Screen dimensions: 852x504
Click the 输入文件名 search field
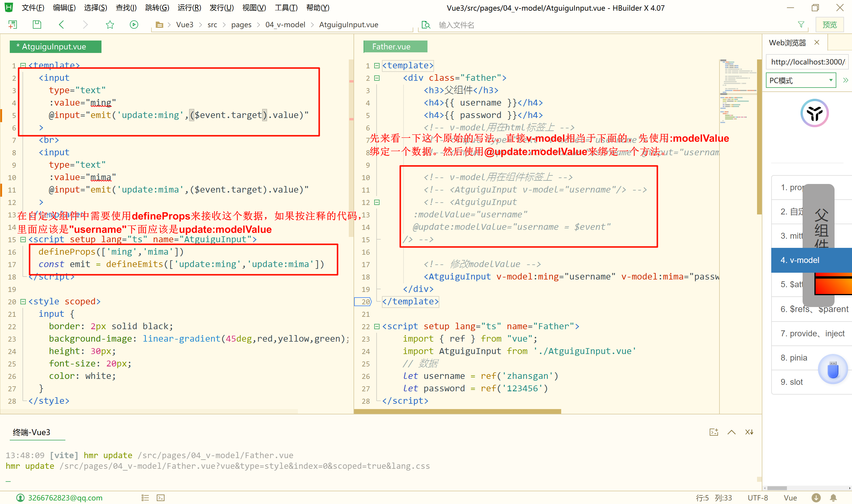pos(456,25)
